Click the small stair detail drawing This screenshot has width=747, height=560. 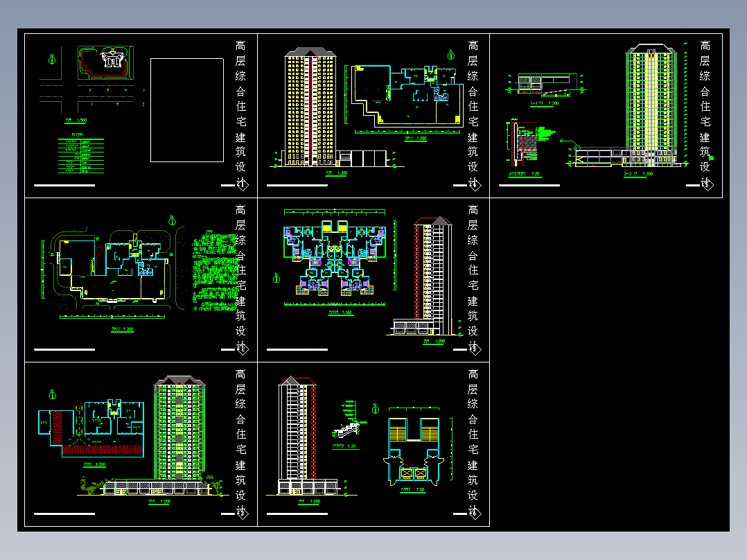coord(349,421)
